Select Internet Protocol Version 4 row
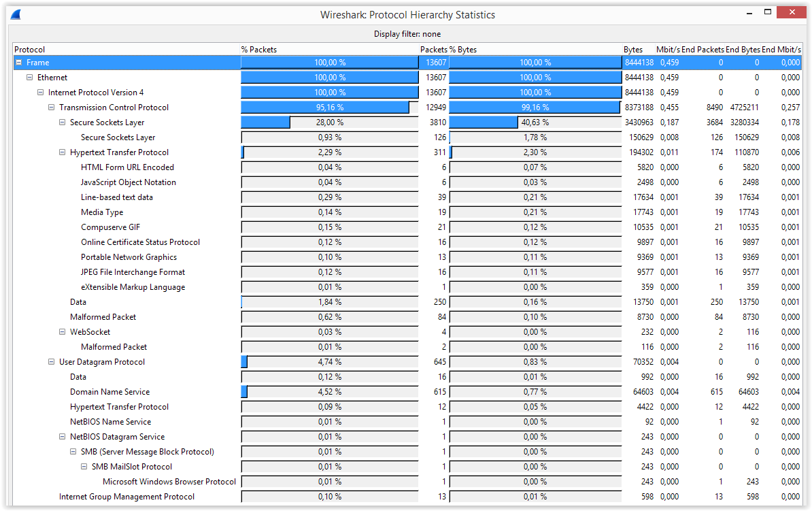812x511 pixels. [x=407, y=93]
